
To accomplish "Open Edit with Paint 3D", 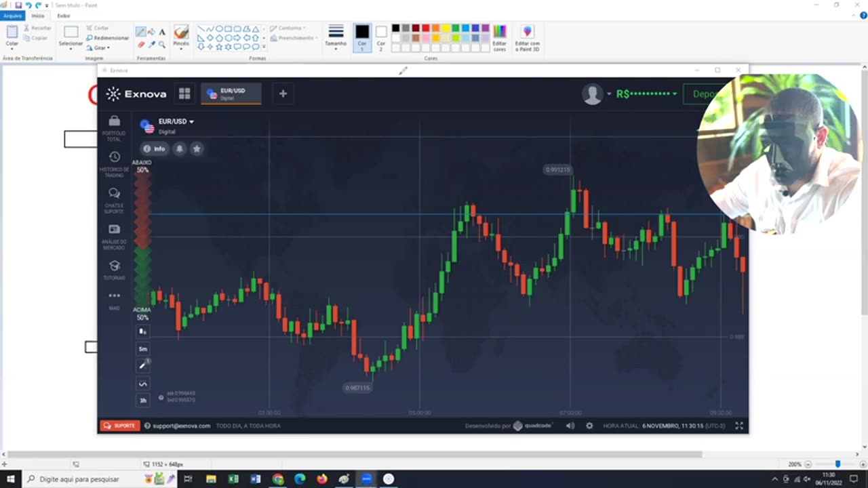I will coord(527,38).
